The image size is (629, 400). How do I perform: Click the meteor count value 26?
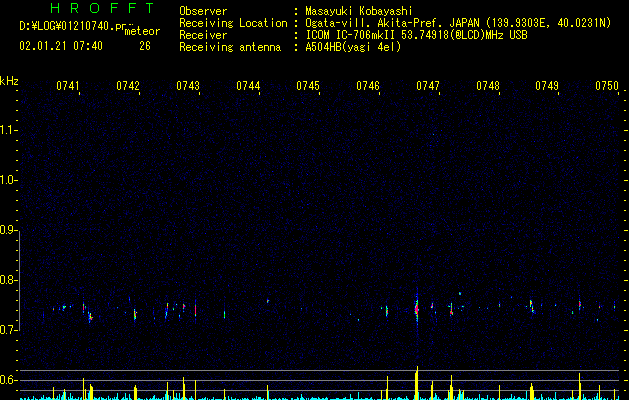pyautogui.click(x=145, y=46)
